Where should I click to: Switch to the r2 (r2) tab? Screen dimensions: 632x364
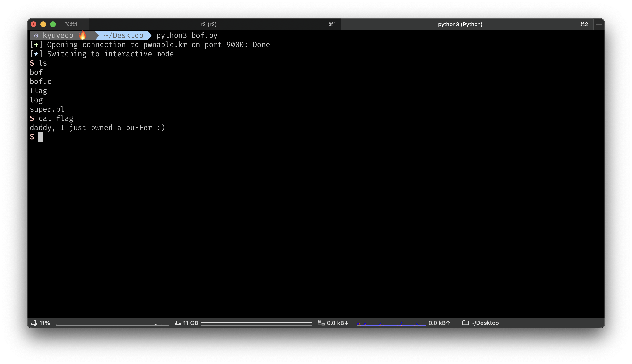[208, 24]
